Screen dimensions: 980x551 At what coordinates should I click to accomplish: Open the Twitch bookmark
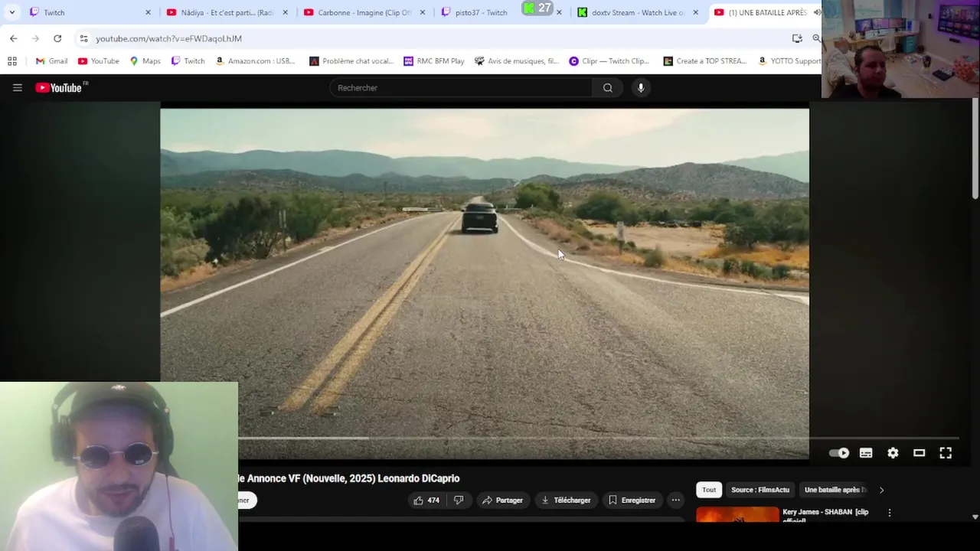188,61
